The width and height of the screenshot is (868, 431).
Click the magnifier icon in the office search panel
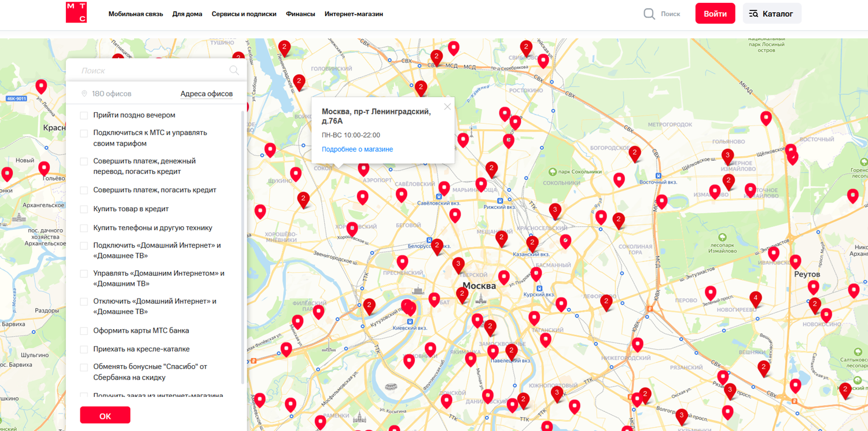234,71
